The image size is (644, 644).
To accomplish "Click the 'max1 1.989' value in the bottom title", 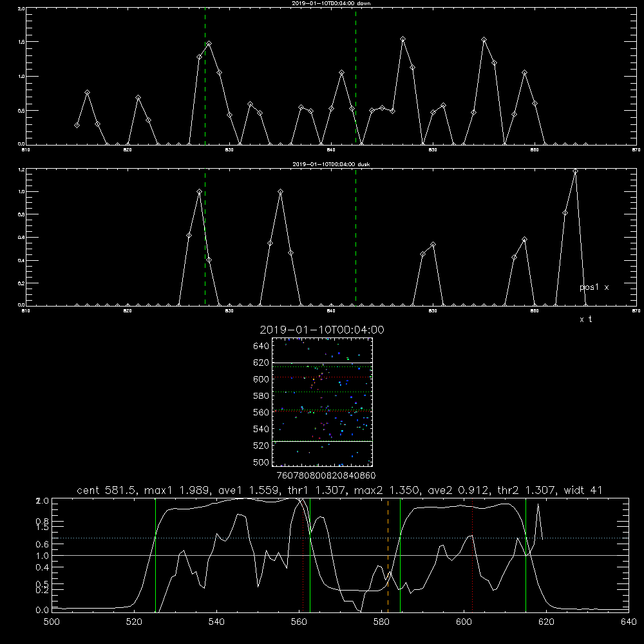I will pyautogui.click(x=178, y=490).
